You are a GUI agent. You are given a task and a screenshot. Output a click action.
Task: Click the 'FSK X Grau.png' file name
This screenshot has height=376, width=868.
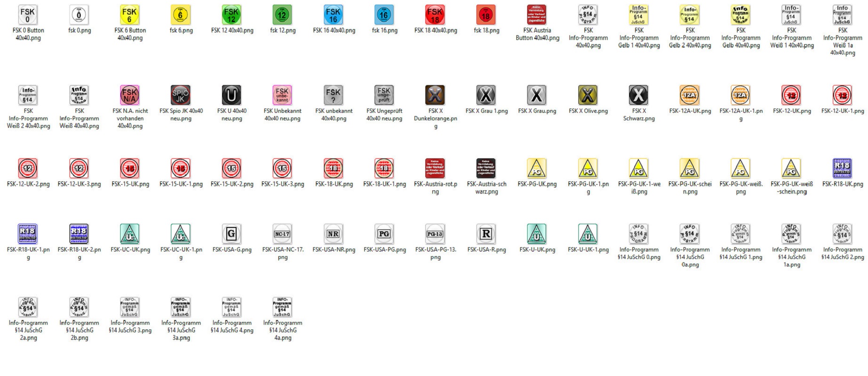click(x=537, y=111)
